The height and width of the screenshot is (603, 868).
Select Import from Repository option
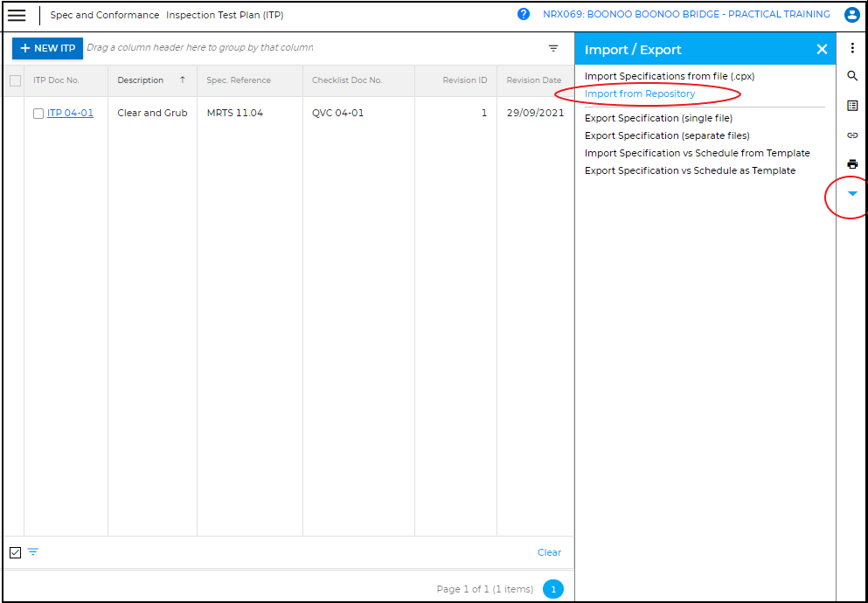click(640, 94)
